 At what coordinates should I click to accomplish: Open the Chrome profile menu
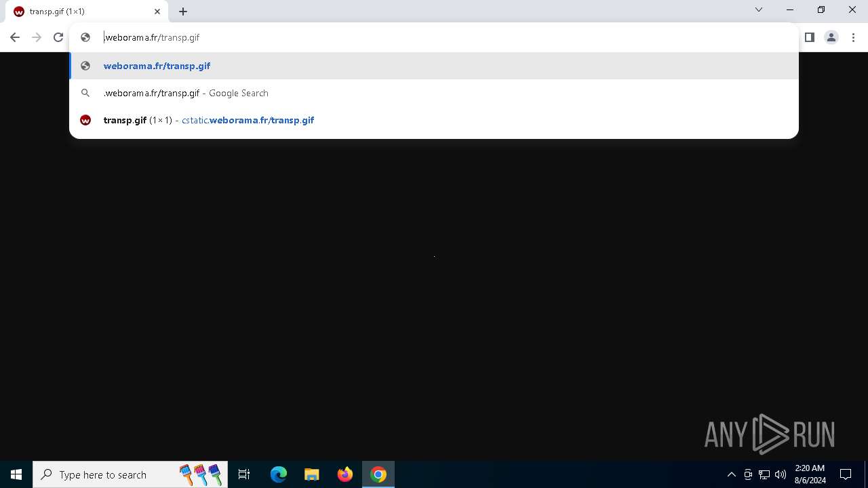[x=831, y=37]
